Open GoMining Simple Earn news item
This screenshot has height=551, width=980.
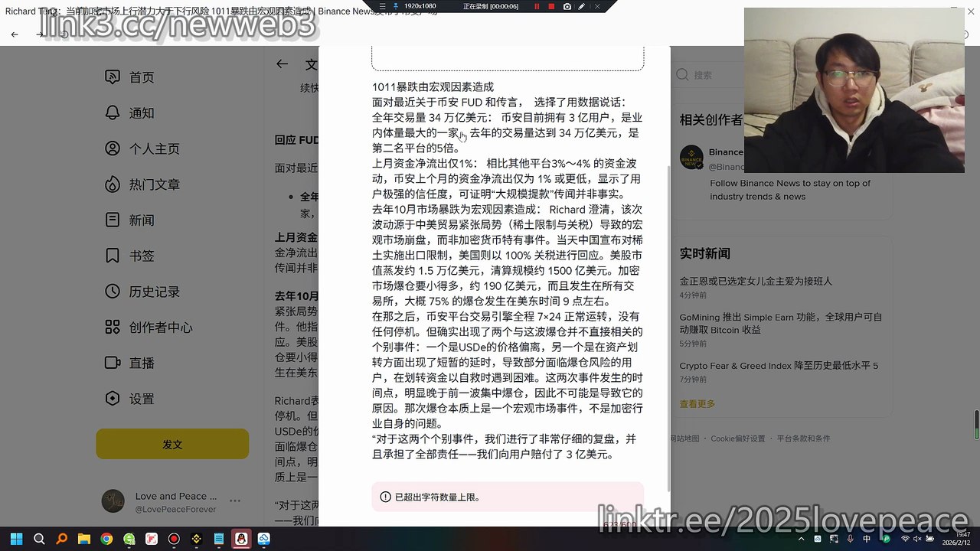(x=781, y=323)
